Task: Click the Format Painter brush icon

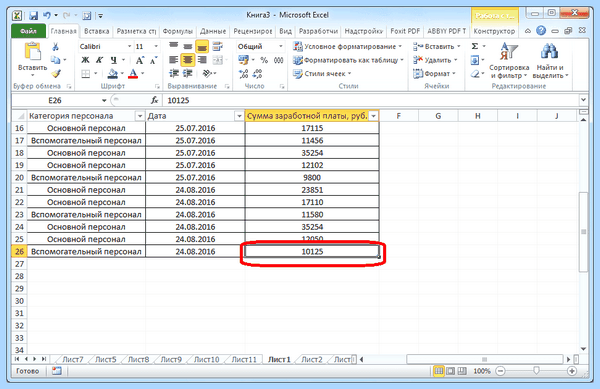Action: (x=56, y=73)
